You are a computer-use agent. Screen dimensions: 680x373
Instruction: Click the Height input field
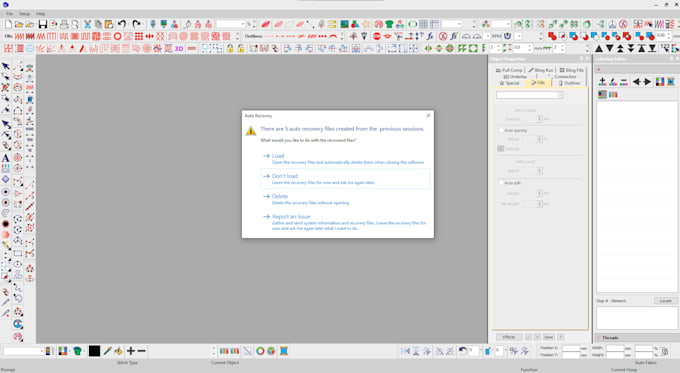615,355
